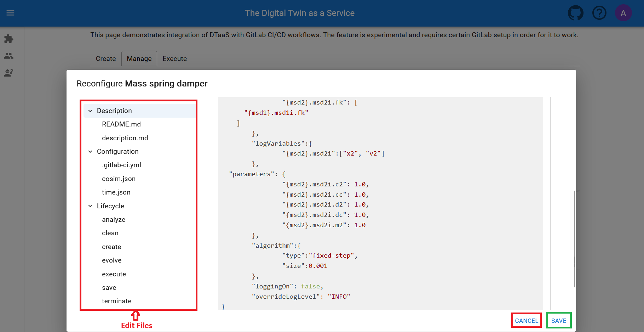Toggle the hamburger navigation menu
The image size is (644, 332).
pyautogui.click(x=10, y=13)
